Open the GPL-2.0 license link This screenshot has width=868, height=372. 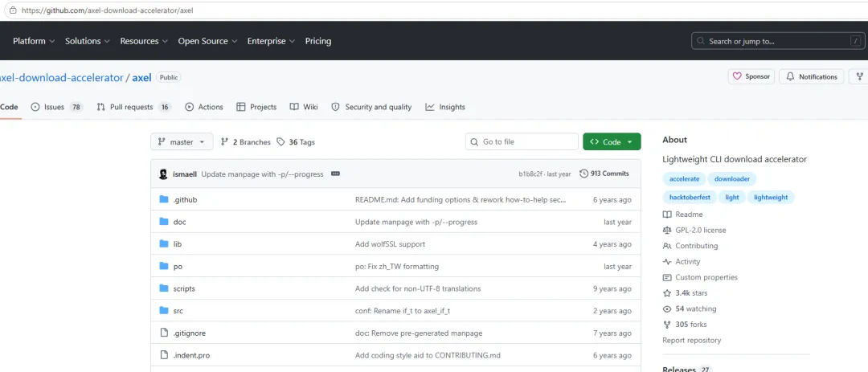coord(694,230)
